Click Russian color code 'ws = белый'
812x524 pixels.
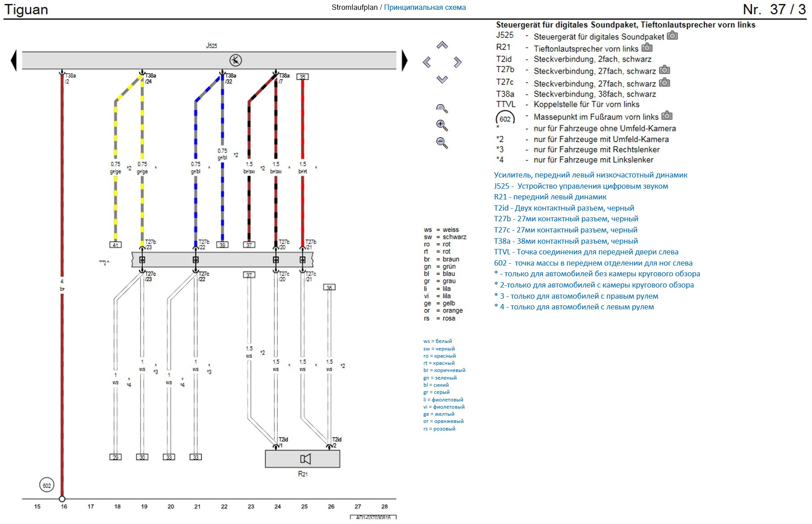click(437, 341)
